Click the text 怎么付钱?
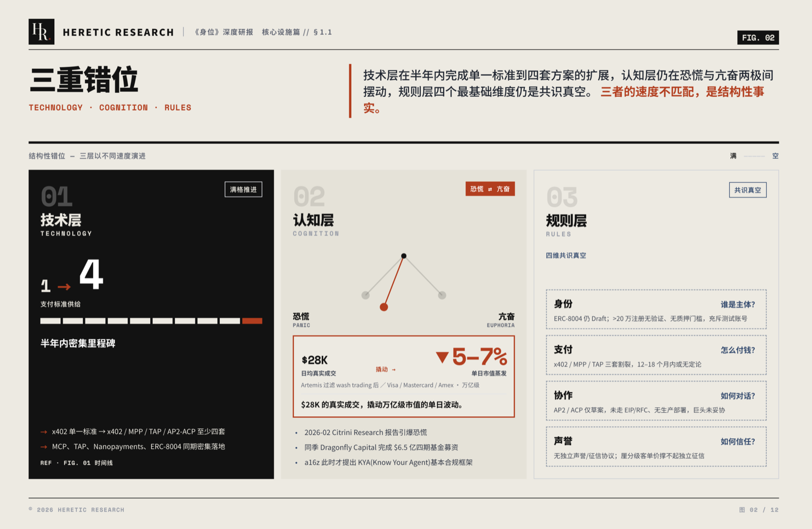Image resolution: width=812 pixels, height=529 pixels. point(737,350)
